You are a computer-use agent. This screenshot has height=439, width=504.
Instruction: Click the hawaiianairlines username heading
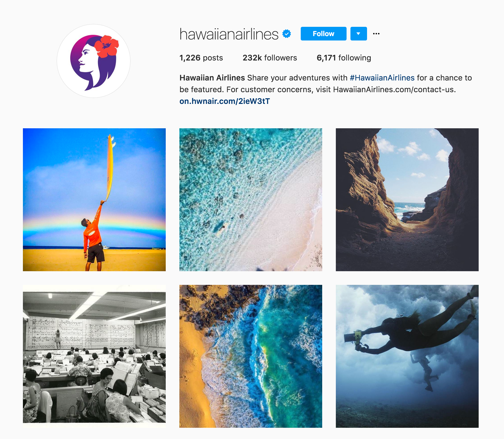click(229, 34)
